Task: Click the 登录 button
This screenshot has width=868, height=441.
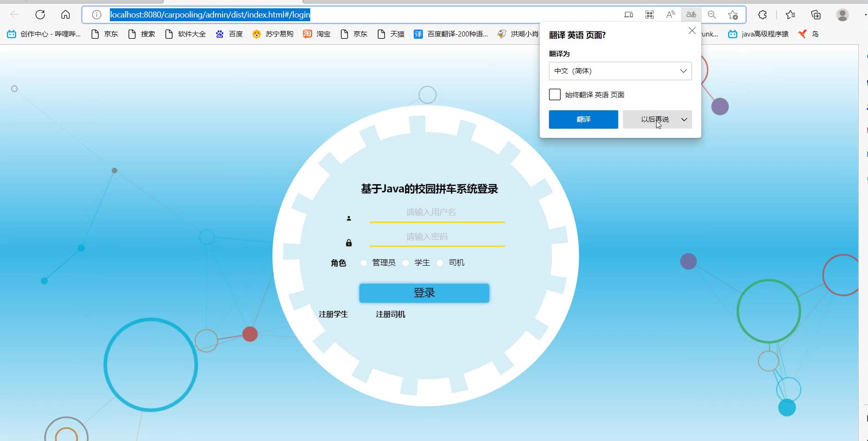Action: pyautogui.click(x=424, y=293)
